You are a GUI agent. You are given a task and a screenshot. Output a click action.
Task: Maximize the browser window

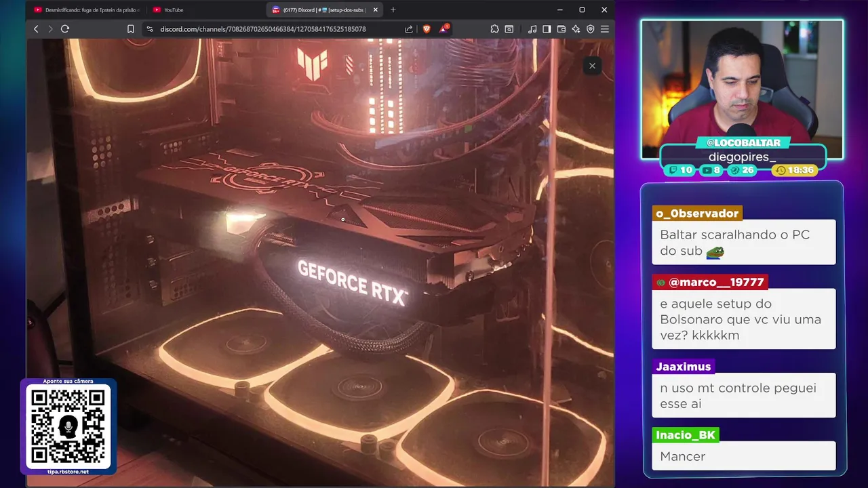click(582, 9)
